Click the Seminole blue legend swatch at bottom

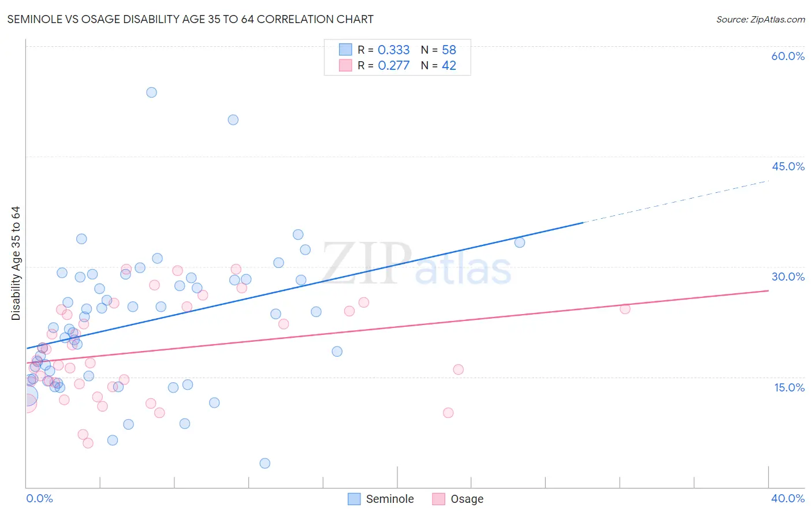pyautogui.click(x=354, y=499)
